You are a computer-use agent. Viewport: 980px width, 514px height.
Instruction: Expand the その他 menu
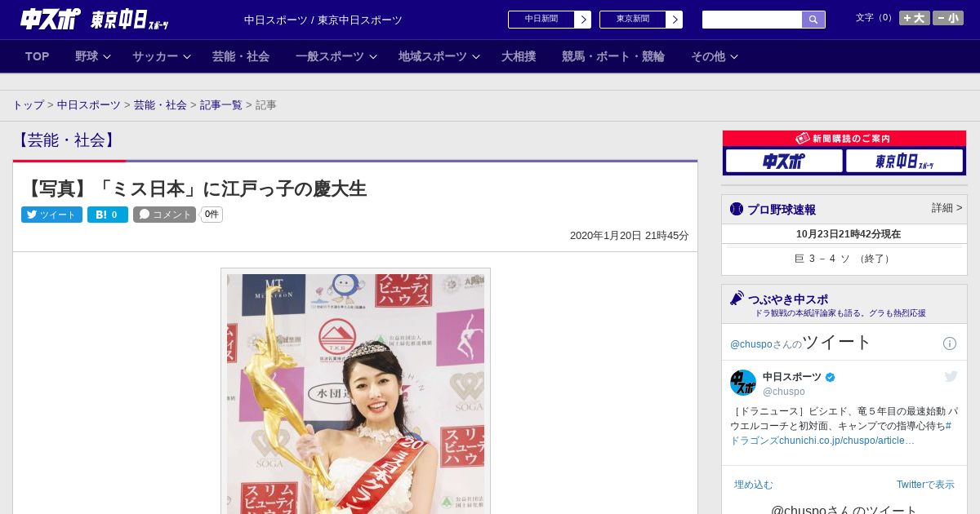[715, 56]
